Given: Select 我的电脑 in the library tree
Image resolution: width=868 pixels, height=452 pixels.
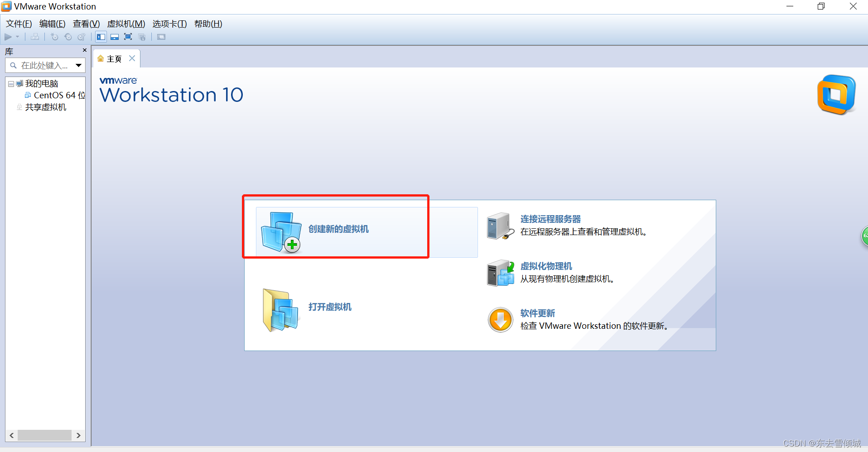Looking at the screenshot, I should pyautogui.click(x=42, y=84).
